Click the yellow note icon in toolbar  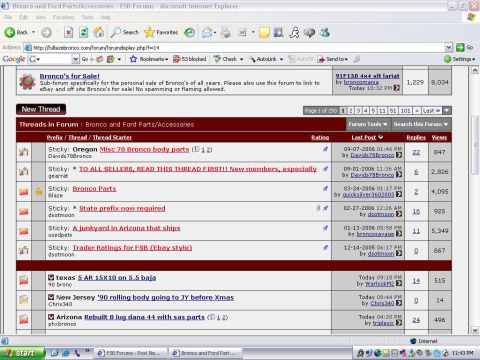coord(264,32)
